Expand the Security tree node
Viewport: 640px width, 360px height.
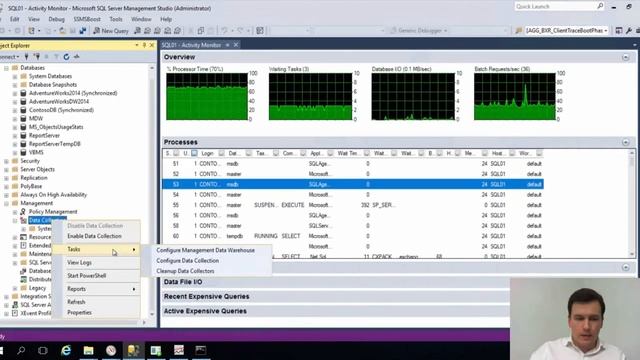[7, 161]
